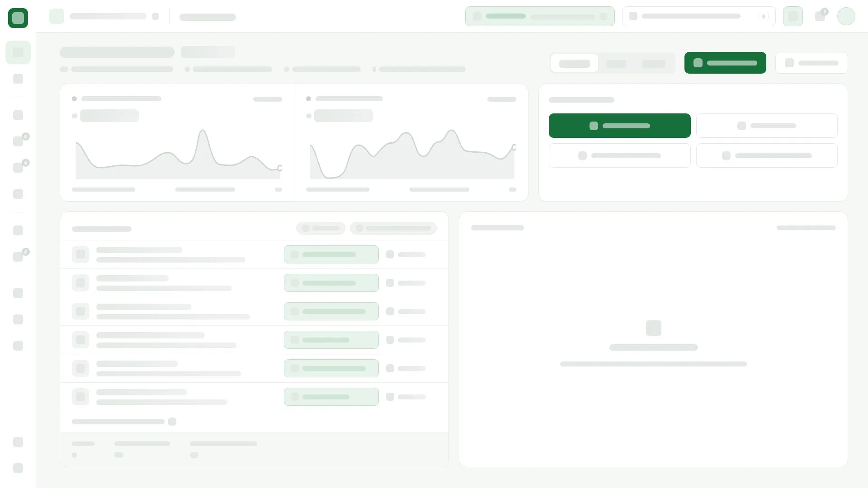Click the dark green app logo

18,18
